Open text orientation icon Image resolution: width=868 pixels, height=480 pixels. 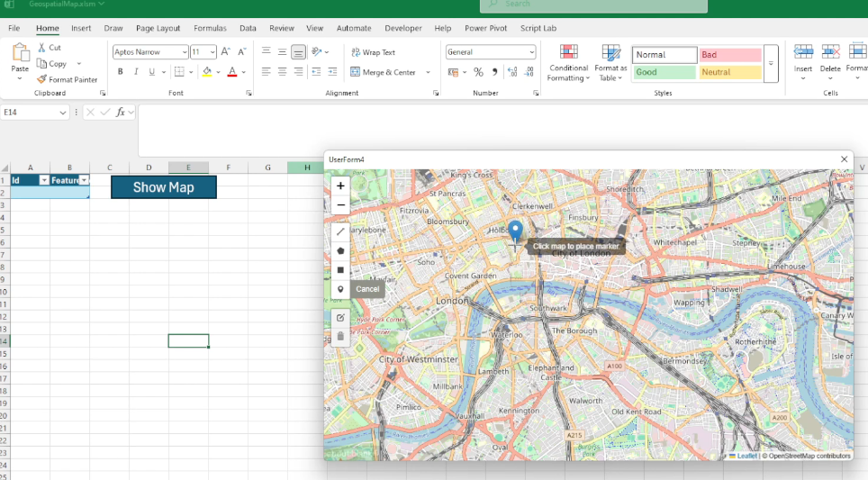[317, 52]
